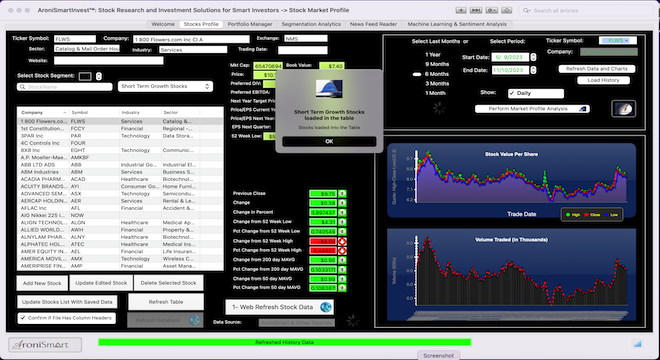
Task: Click the globe icon on Web Refresh Stock Data
Action: click(x=326, y=307)
